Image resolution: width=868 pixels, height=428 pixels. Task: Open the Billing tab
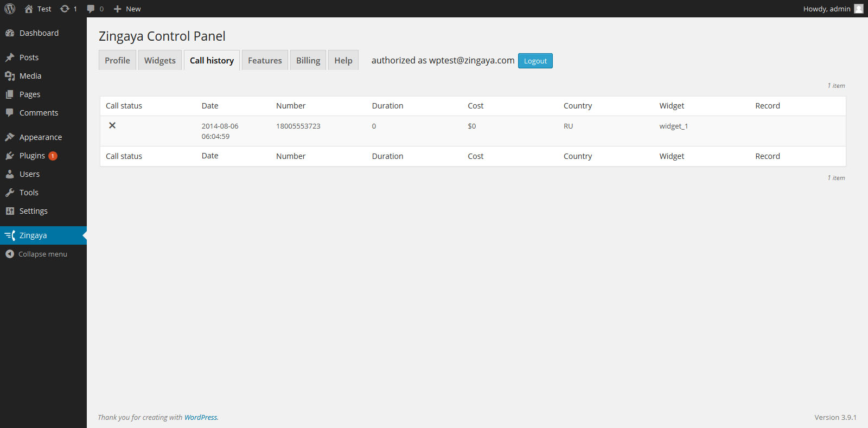pyautogui.click(x=308, y=60)
